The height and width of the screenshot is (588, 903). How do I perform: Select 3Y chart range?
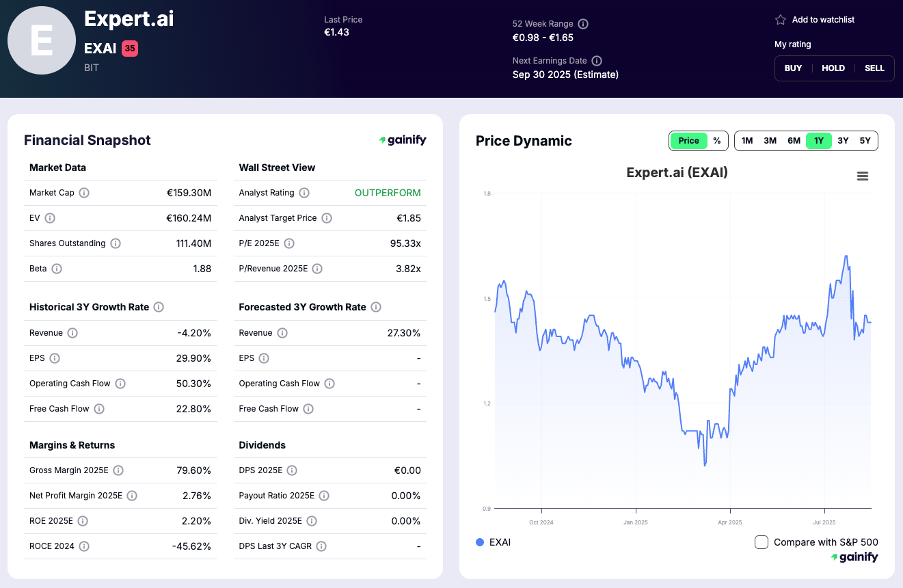843,141
